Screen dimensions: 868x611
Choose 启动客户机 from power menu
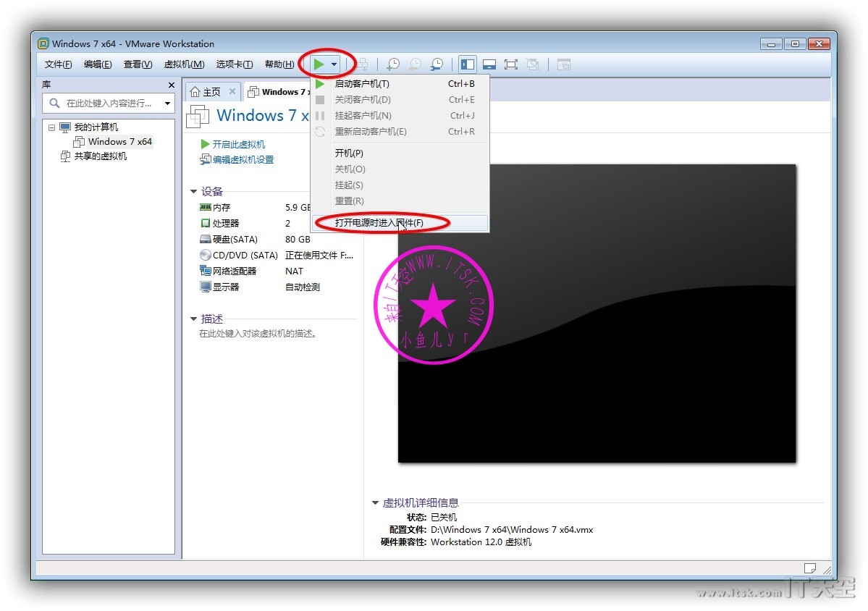coord(362,84)
